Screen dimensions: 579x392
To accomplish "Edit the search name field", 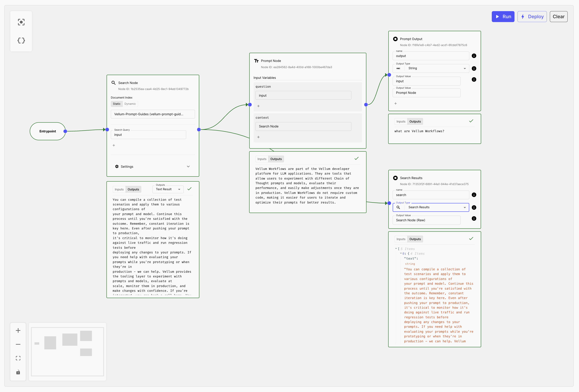I will click(x=431, y=195).
